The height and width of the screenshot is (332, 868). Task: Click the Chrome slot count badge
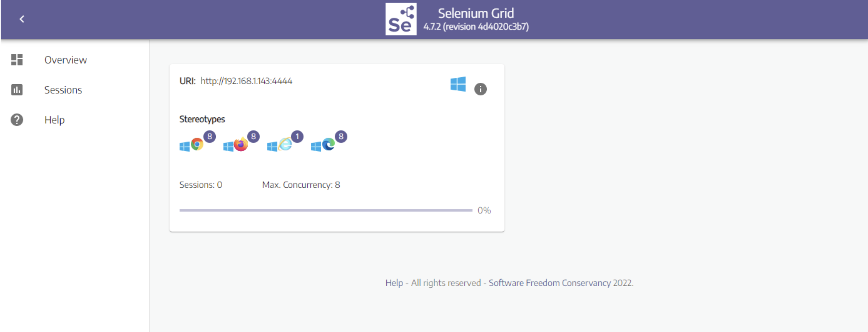tap(209, 136)
